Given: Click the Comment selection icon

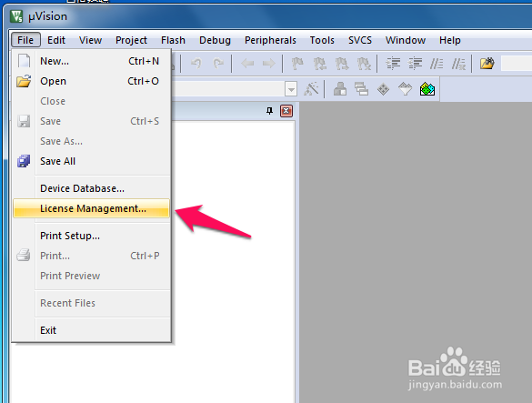Looking at the screenshot, I should [437, 64].
